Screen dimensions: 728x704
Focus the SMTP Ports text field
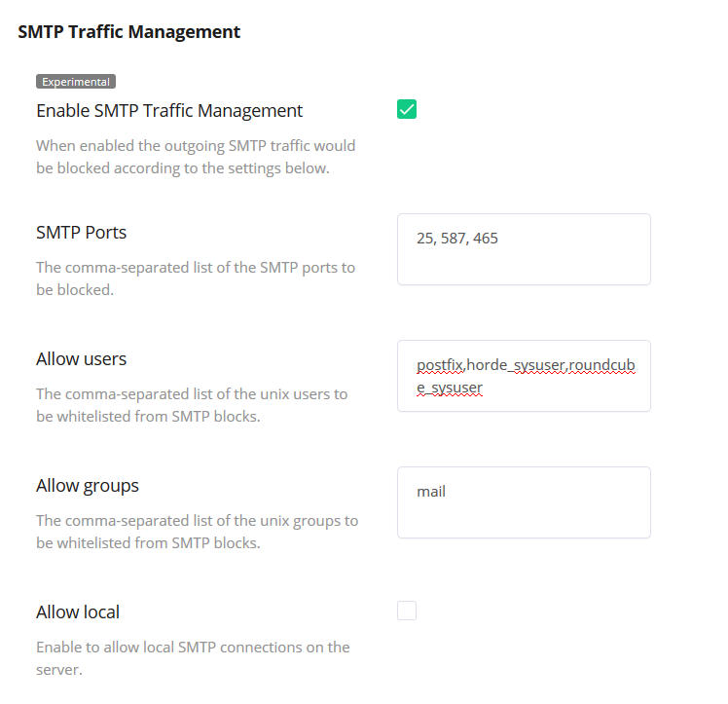[524, 249]
